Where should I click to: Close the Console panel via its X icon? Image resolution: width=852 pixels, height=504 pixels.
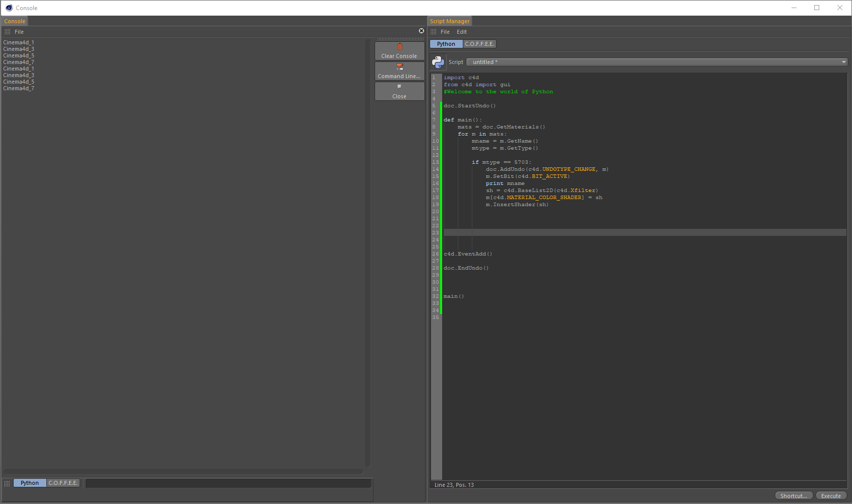(421, 30)
